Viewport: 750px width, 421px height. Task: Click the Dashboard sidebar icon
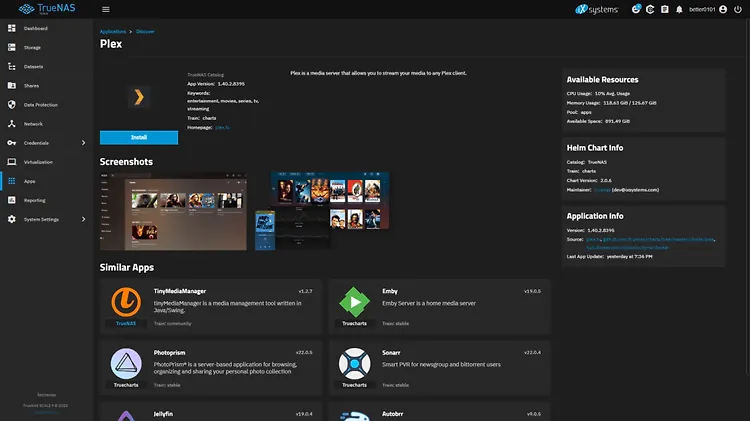click(x=11, y=28)
